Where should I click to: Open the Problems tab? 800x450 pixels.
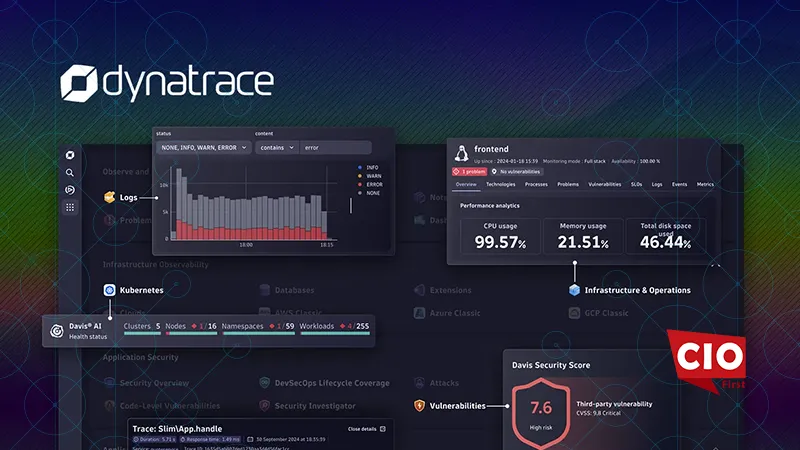point(568,184)
